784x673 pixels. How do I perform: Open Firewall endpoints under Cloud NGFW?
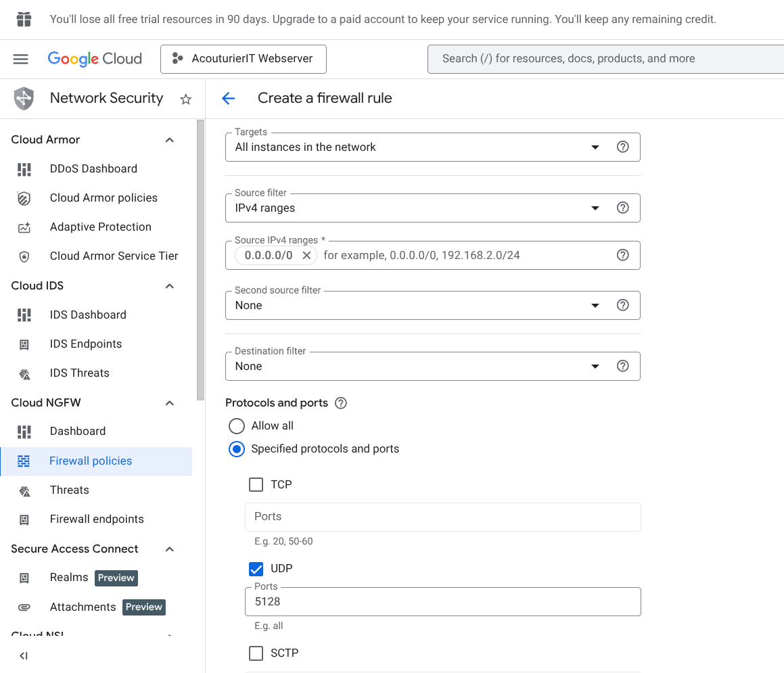(x=97, y=519)
